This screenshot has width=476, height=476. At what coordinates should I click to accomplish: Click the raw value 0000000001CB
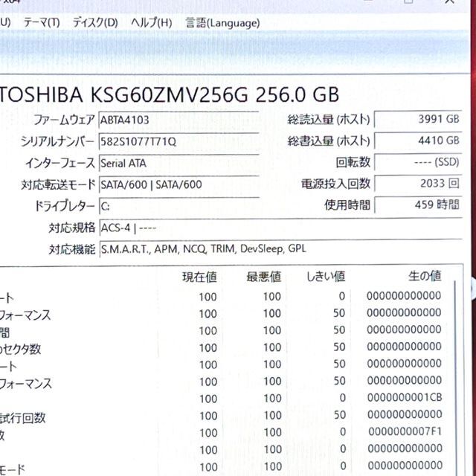coord(405,397)
